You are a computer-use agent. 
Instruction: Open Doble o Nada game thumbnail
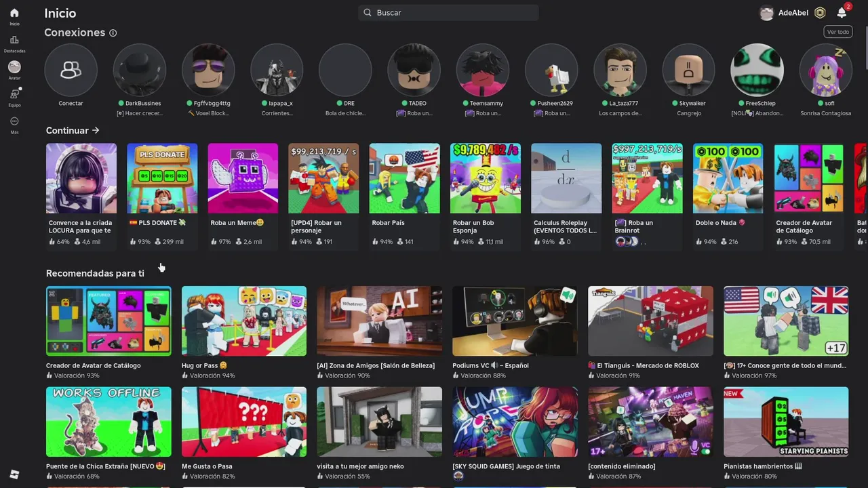click(x=728, y=178)
